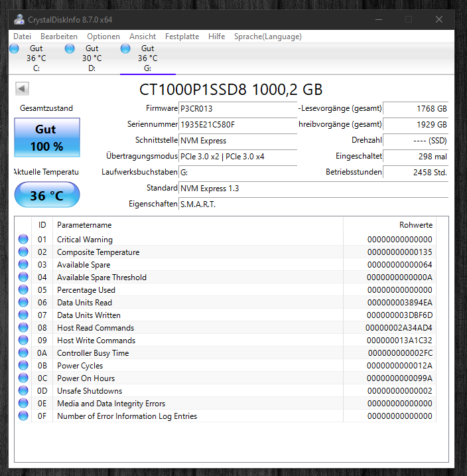Click the serial number field 1935E21C580F
467x476 pixels.
coord(237,124)
